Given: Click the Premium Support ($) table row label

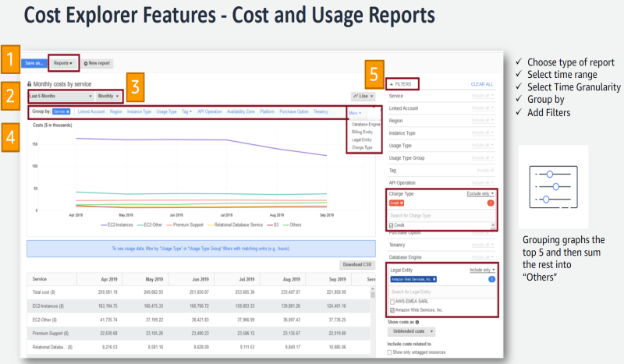Looking at the screenshot, I should [51, 334].
